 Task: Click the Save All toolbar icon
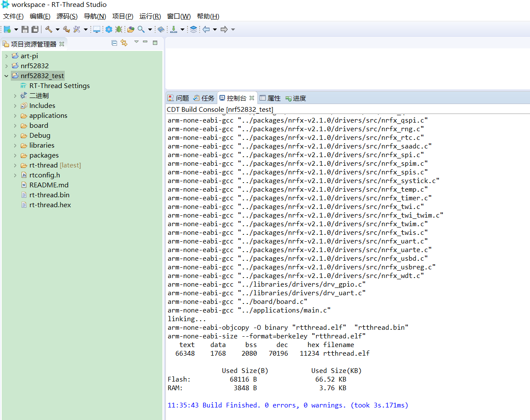35,29
